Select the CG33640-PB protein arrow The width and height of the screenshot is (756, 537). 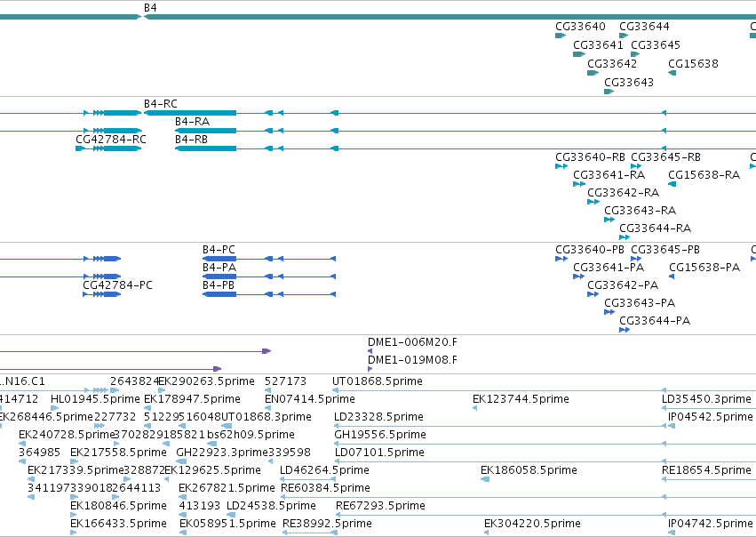coord(561,259)
